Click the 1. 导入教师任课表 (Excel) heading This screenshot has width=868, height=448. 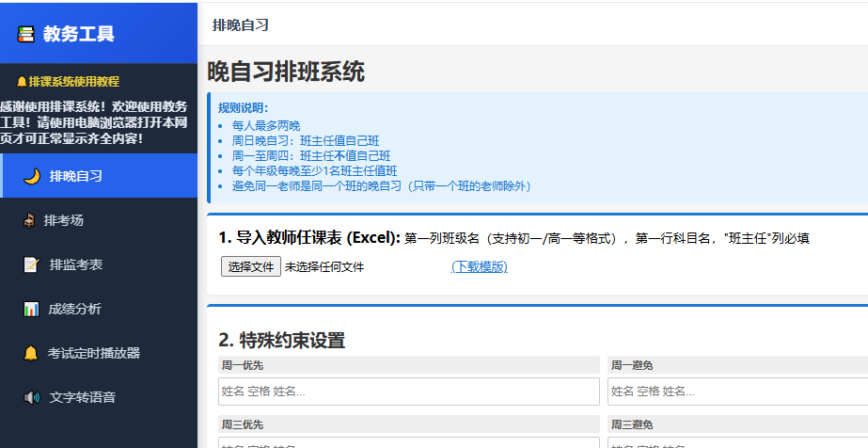pos(309,238)
